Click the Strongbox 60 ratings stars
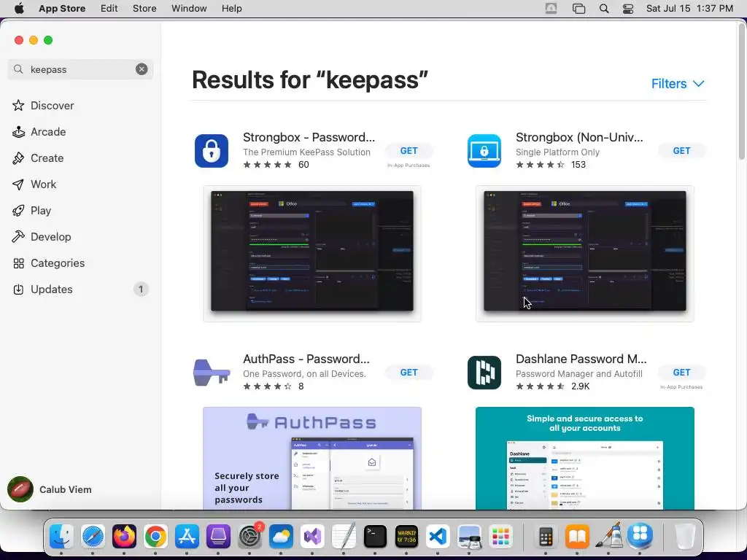747x560 pixels. click(267, 165)
